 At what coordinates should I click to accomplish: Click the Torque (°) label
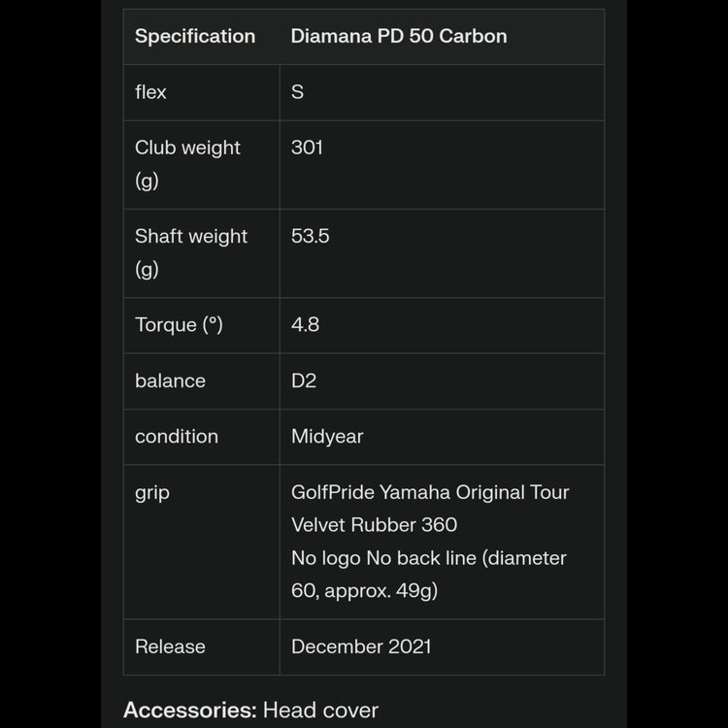pos(180,325)
